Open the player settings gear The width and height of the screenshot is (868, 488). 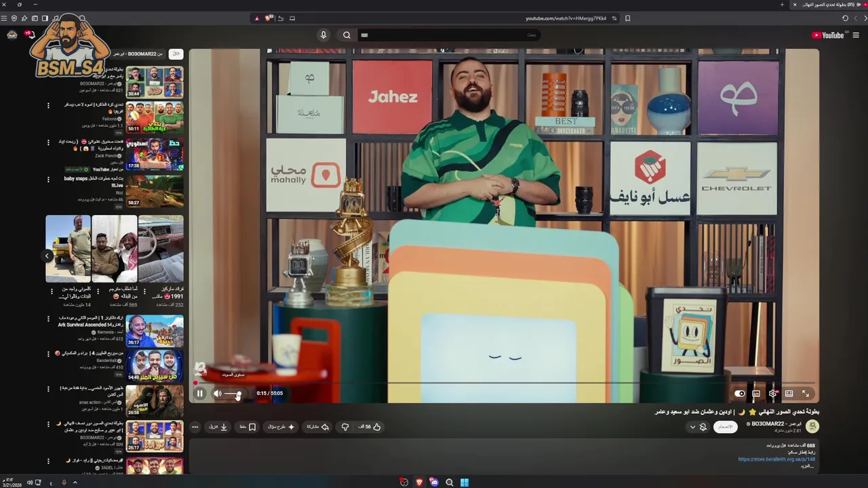(772, 393)
